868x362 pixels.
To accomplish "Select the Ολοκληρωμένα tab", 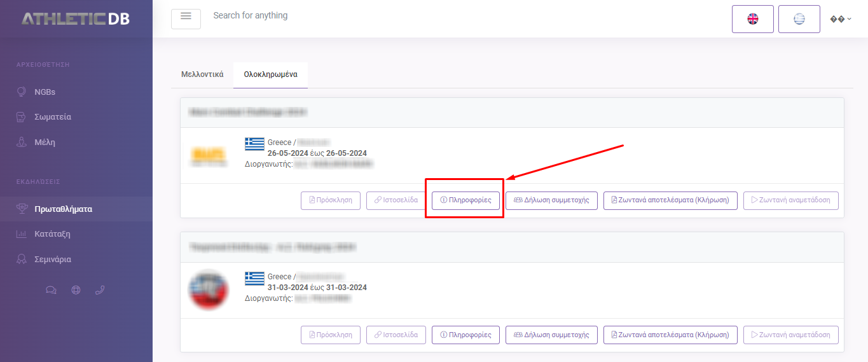I will (270, 74).
